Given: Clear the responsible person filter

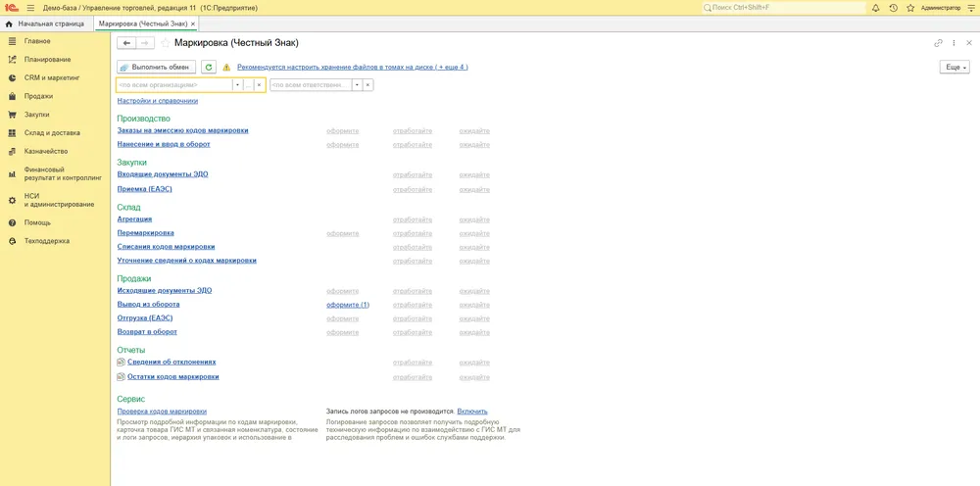Looking at the screenshot, I should pyautogui.click(x=368, y=85).
